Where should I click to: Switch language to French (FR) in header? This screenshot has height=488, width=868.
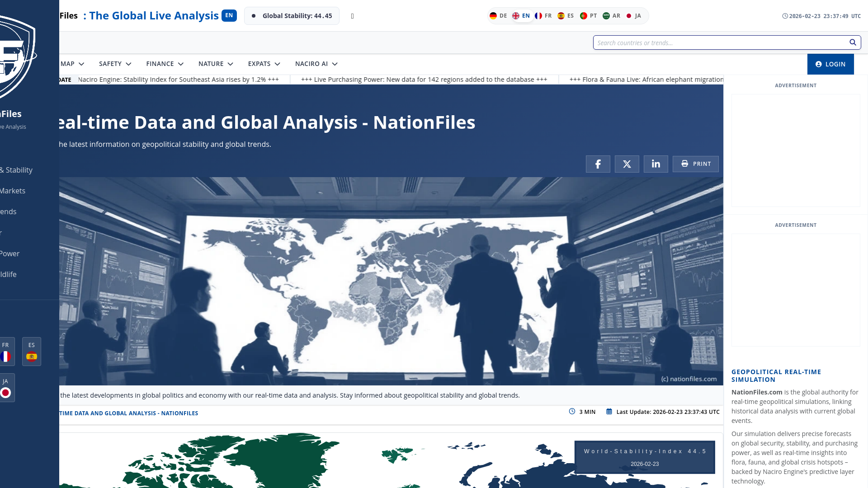click(x=543, y=16)
